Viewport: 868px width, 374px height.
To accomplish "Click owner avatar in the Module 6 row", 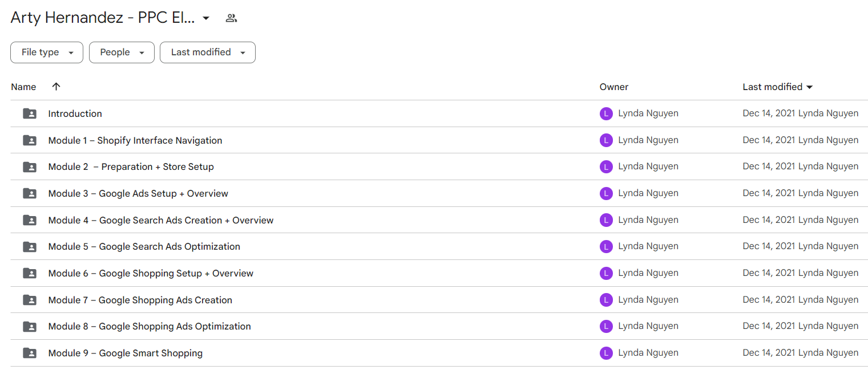I will [606, 273].
